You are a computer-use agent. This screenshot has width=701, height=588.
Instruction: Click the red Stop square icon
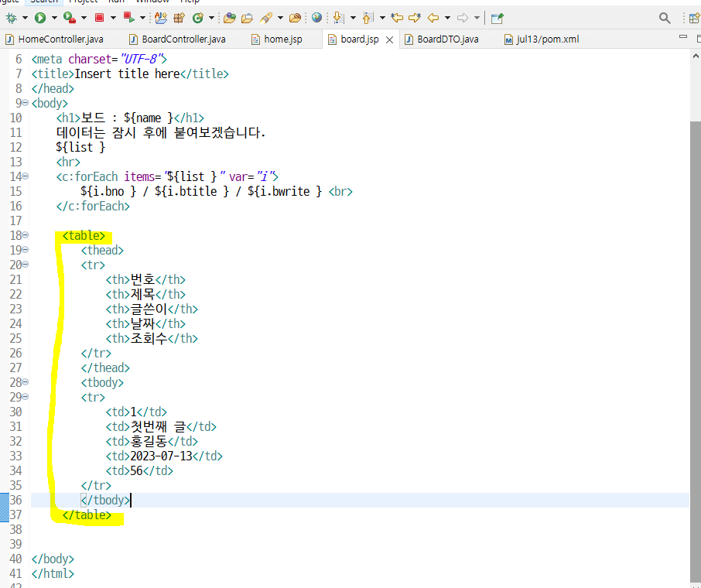click(99, 18)
